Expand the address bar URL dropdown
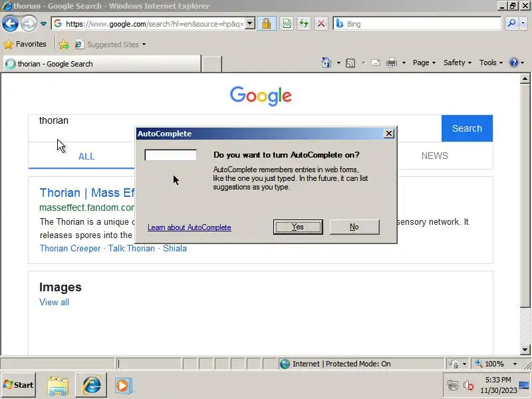 click(x=250, y=24)
